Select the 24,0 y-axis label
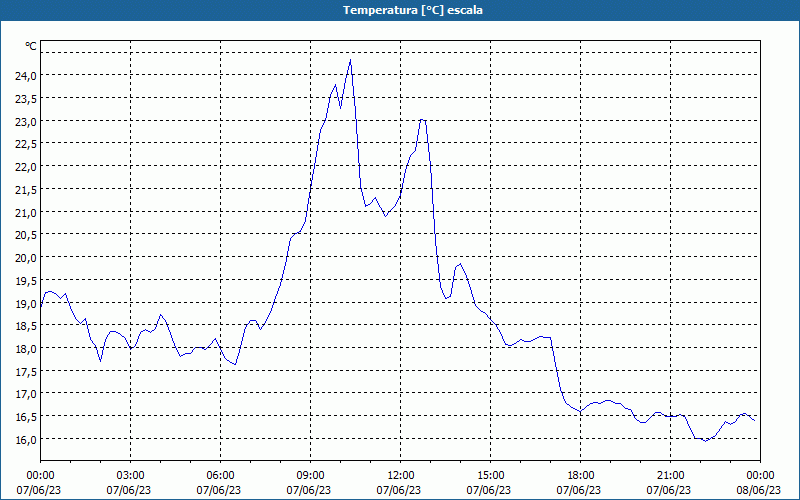The width and height of the screenshot is (800, 500). 26,76
